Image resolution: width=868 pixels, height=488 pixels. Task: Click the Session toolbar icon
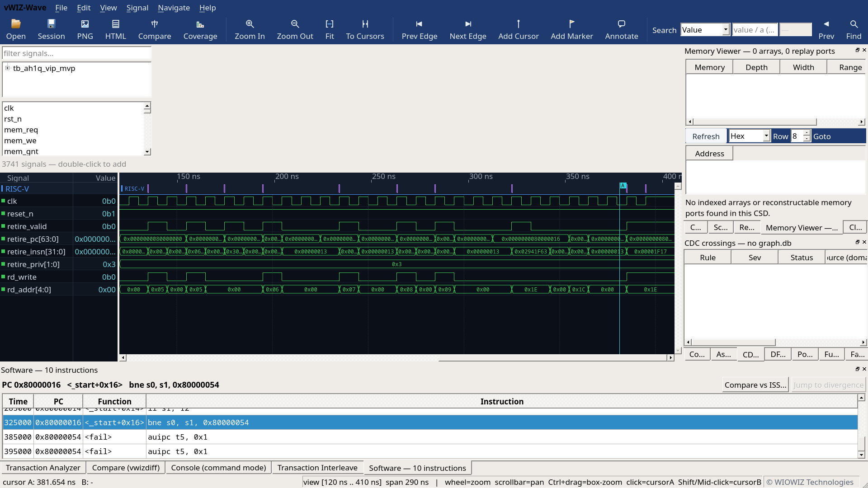pyautogui.click(x=51, y=30)
